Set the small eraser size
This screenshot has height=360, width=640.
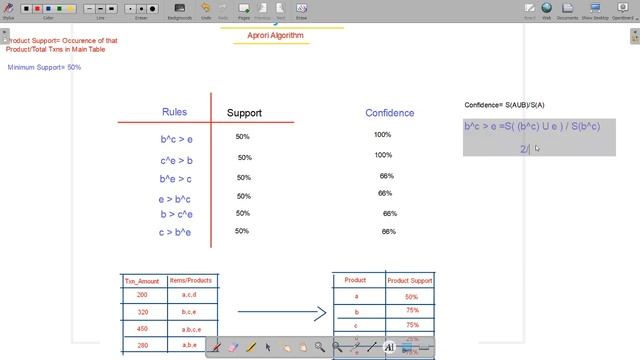click(x=130, y=9)
